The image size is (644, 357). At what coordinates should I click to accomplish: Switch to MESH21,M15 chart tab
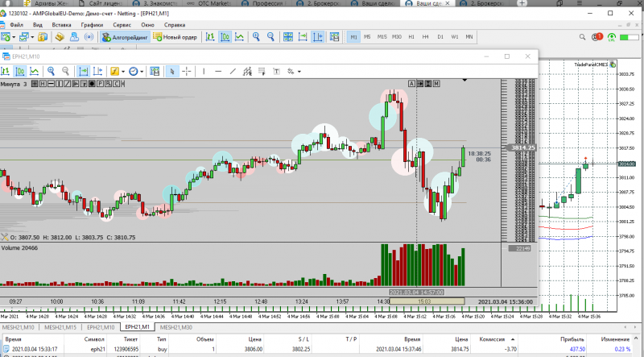60,327
